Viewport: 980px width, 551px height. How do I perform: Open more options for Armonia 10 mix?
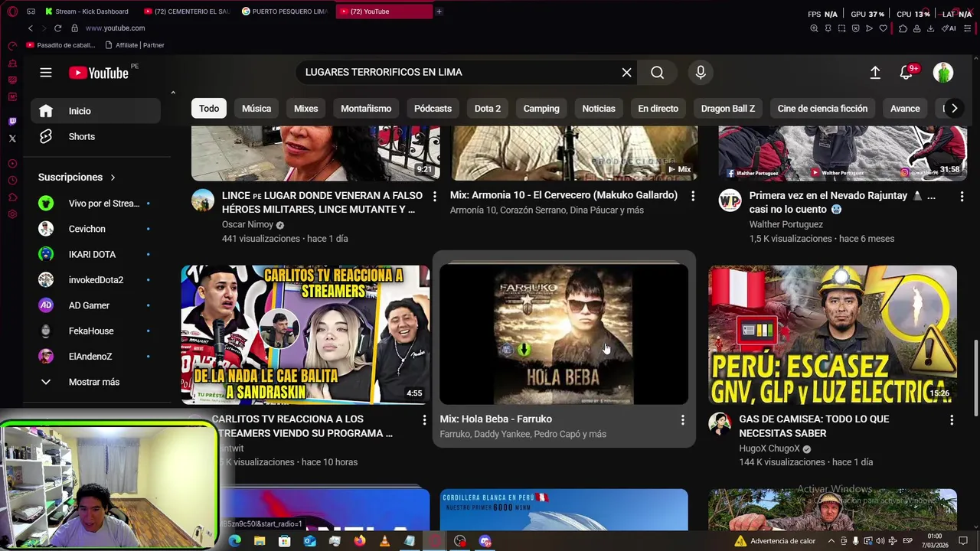(x=693, y=196)
